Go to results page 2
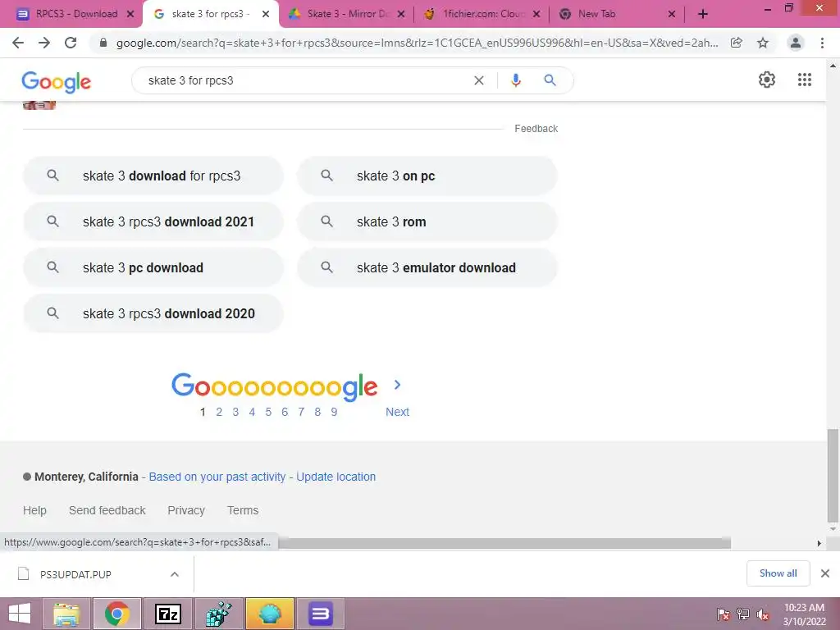The width and height of the screenshot is (840, 630). point(219,412)
